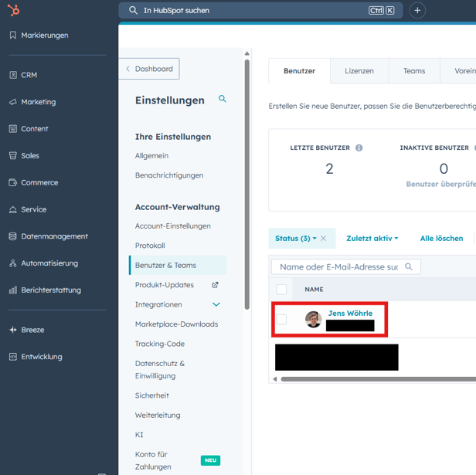Open the Status (3) filter dropdown
This screenshot has width=476, height=475.
click(x=296, y=239)
